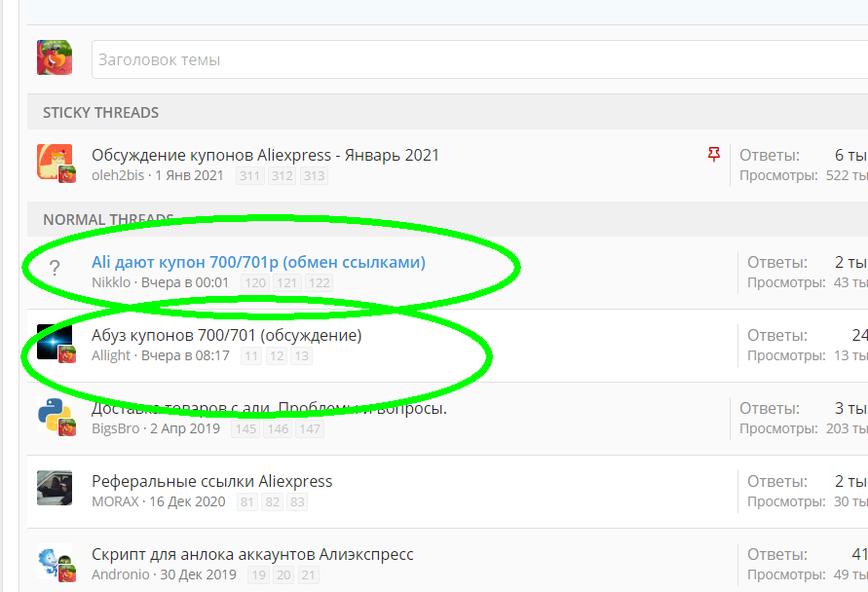Go to page 13 of Абуз купонов thread
Viewport: 868px width, 592px height.
pos(301,355)
